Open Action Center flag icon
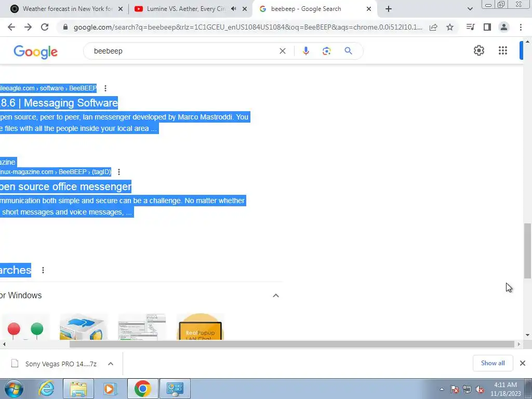 (455, 390)
